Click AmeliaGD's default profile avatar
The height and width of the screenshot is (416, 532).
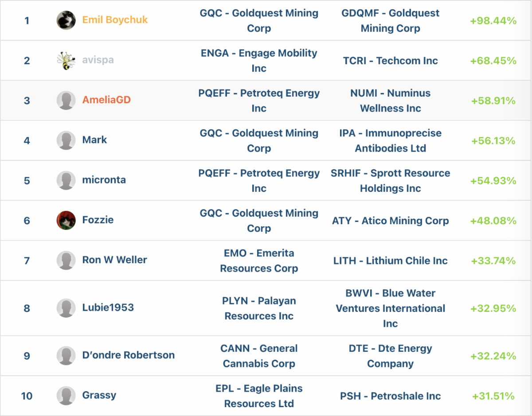(66, 101)
